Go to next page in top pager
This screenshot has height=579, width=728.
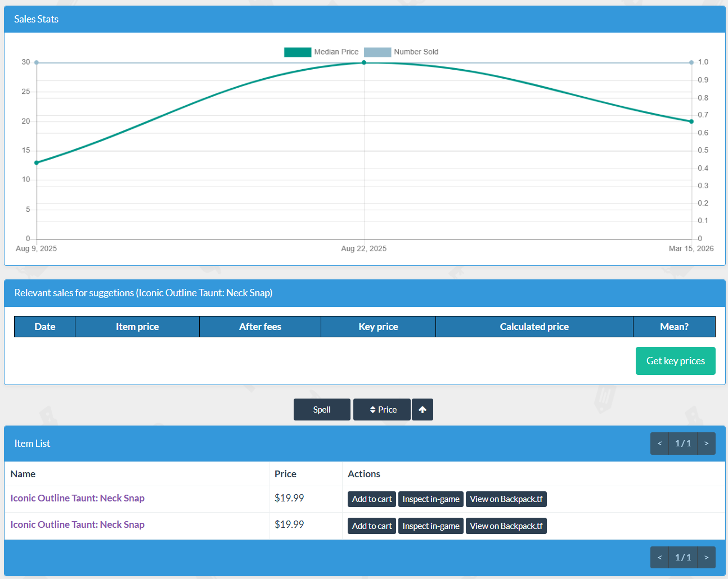click(707, 444)
